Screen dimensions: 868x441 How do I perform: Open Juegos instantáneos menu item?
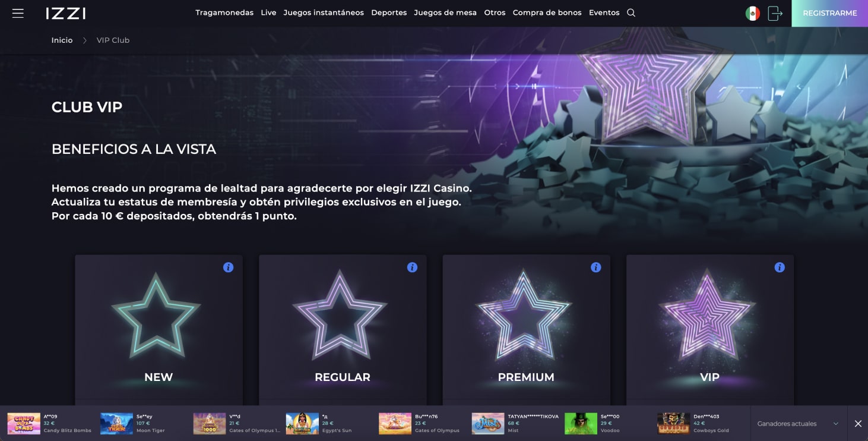pyautogui.click(x=324, y=12)
